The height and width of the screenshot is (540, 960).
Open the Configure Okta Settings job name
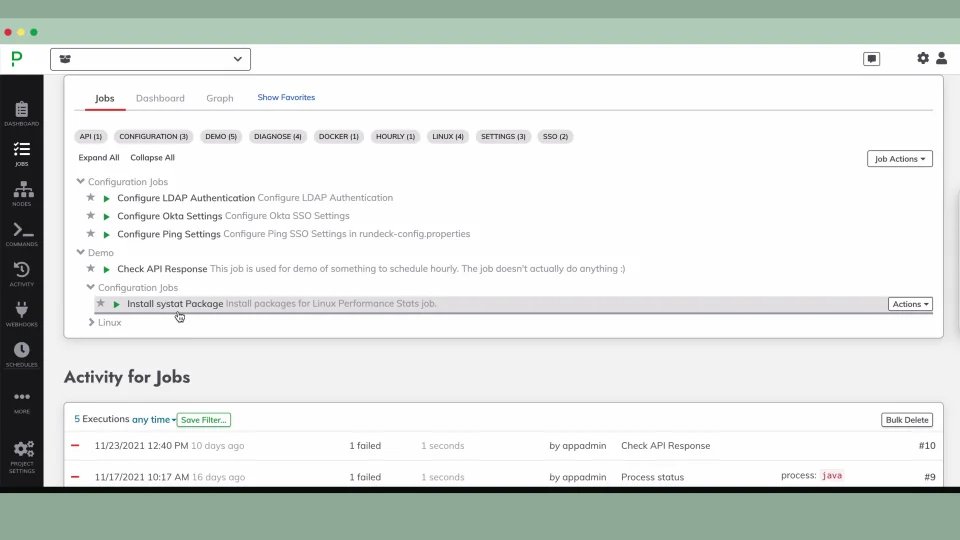pos(170,216)
